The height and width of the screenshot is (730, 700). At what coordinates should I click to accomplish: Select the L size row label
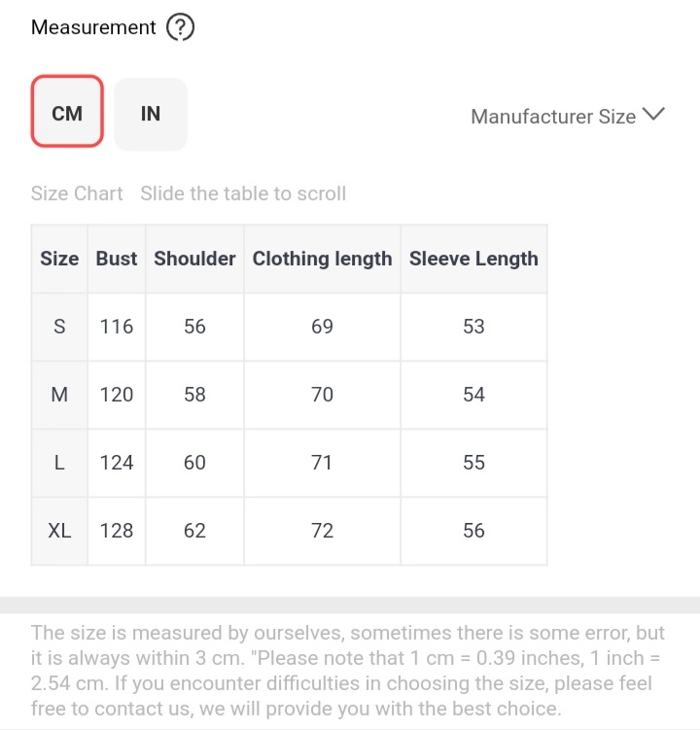(x=59, y=463)
